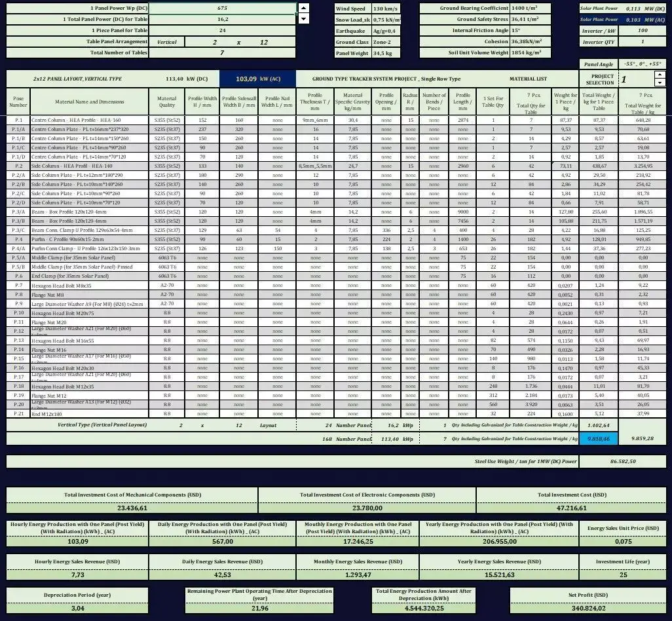Select the Ground Class value Zone-2
Viewport: 672px width, 621px height.
[386, 42]
